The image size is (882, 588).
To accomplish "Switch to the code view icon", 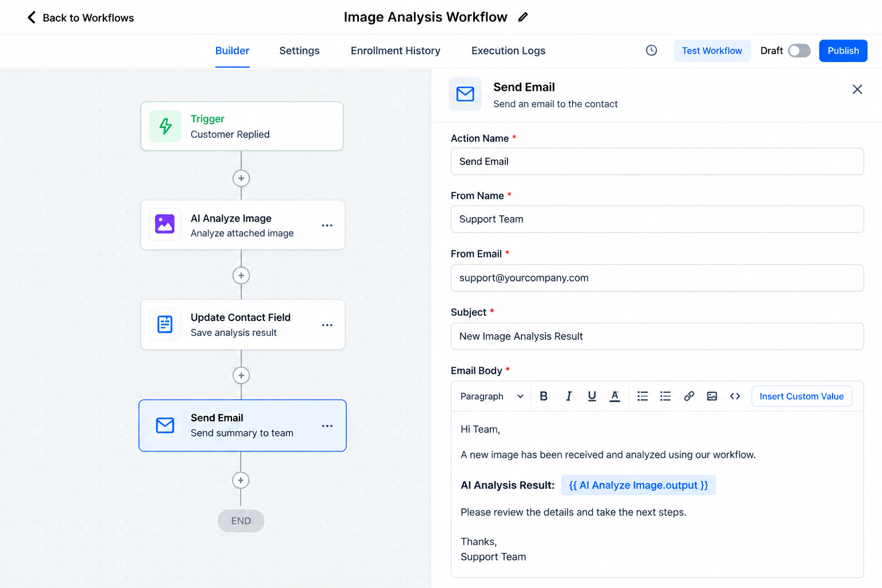I will point(735,396).
